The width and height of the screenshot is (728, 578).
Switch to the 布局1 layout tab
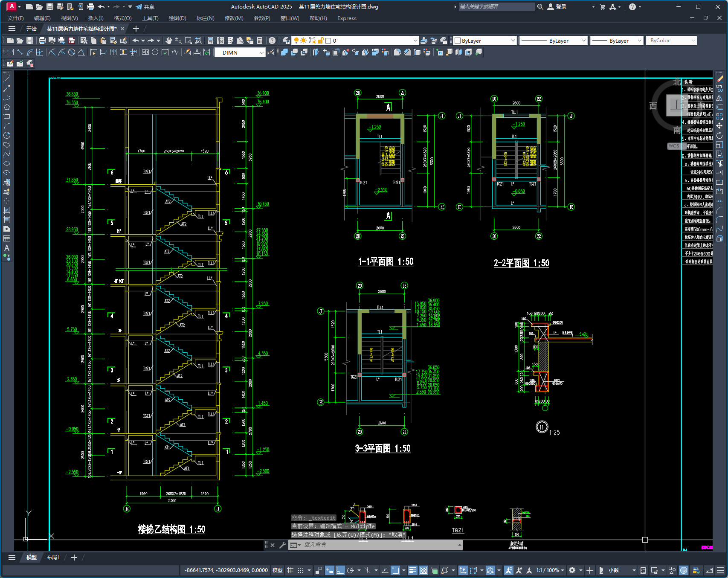(53, 558)
